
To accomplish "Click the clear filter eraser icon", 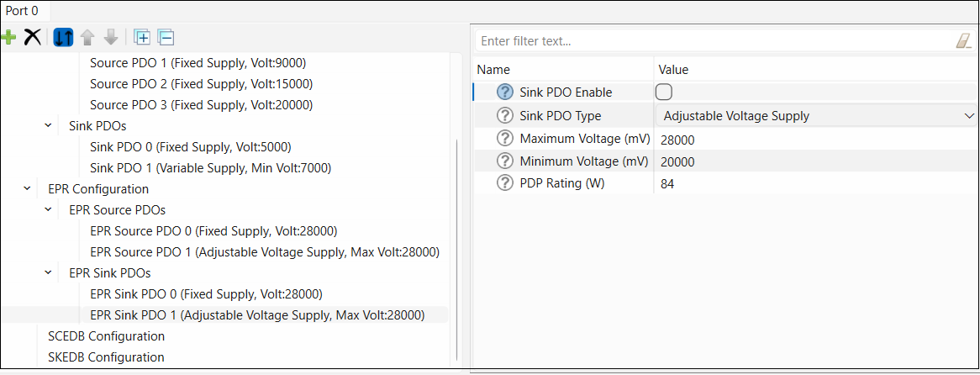I will [x=963, y=41].
